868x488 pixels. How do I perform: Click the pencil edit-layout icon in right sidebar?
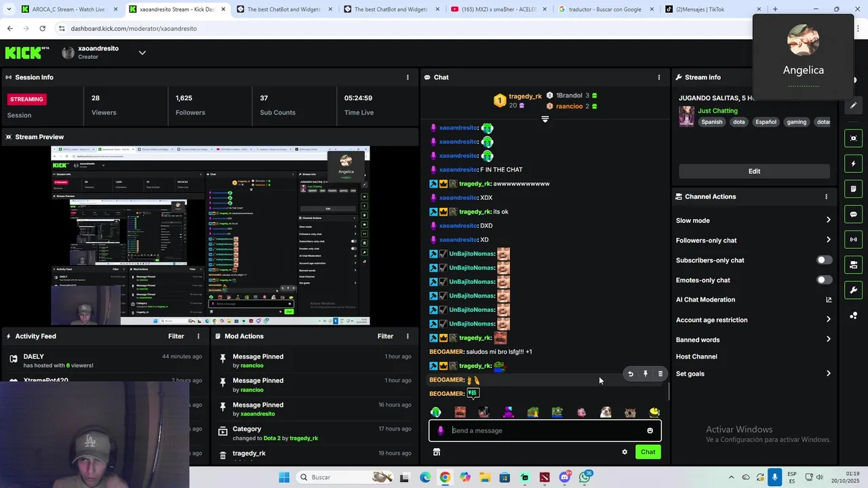point(854,106)
